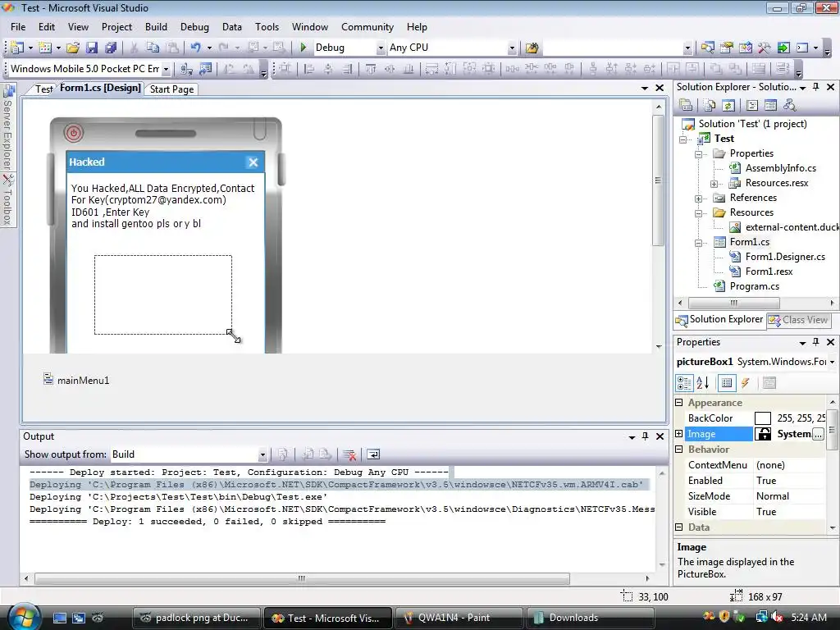Open the Downloads window in taskbar
Viewport: 840px width, 630px height.
(x=590, y=618)
